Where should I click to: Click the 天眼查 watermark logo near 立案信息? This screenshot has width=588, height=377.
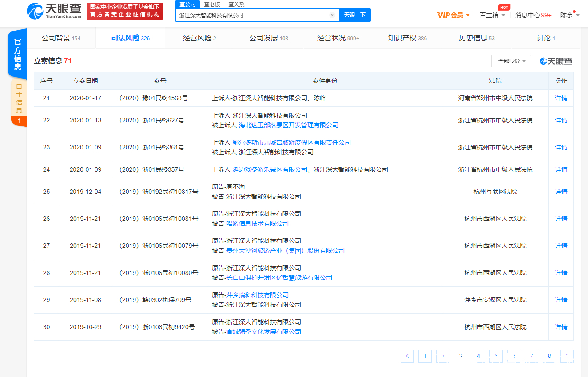[x=556, y=61]
